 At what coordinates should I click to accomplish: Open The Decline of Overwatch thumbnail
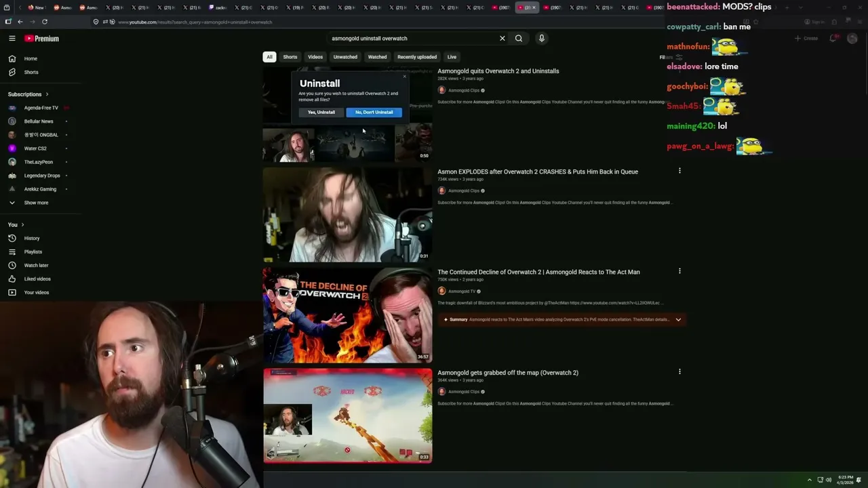pyautogui.click(x=347, y=315)
